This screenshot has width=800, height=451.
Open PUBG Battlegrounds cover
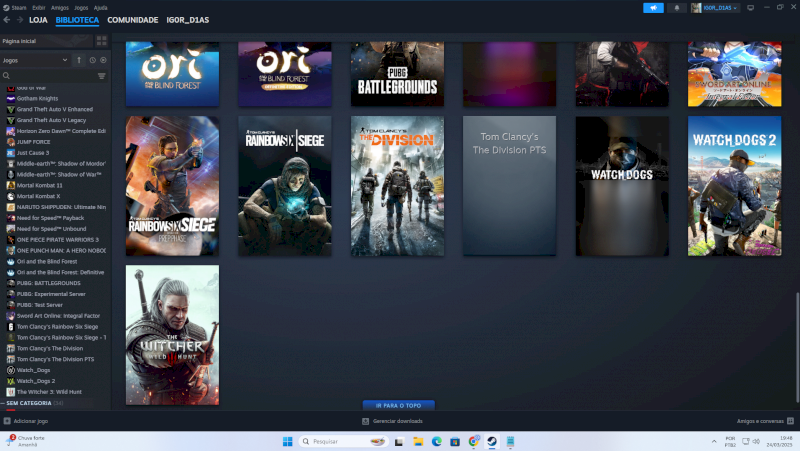pyautogui.click(x=397, y=74)
